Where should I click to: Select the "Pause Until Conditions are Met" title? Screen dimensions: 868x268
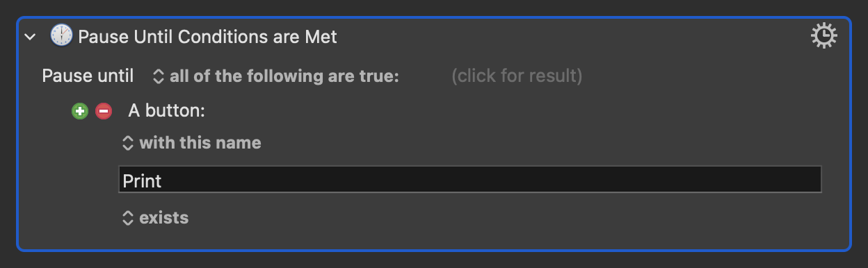(x=207, y=37)
